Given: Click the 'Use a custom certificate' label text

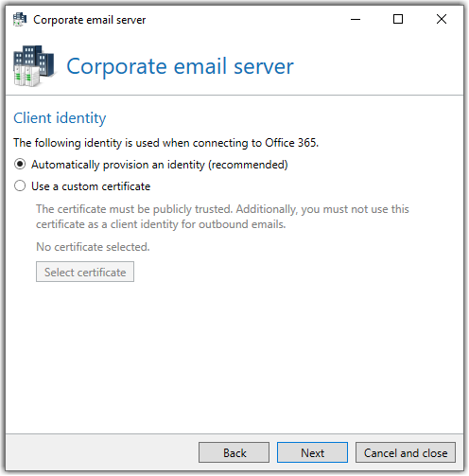Looking at the screenshot, I should pos(91,186).
